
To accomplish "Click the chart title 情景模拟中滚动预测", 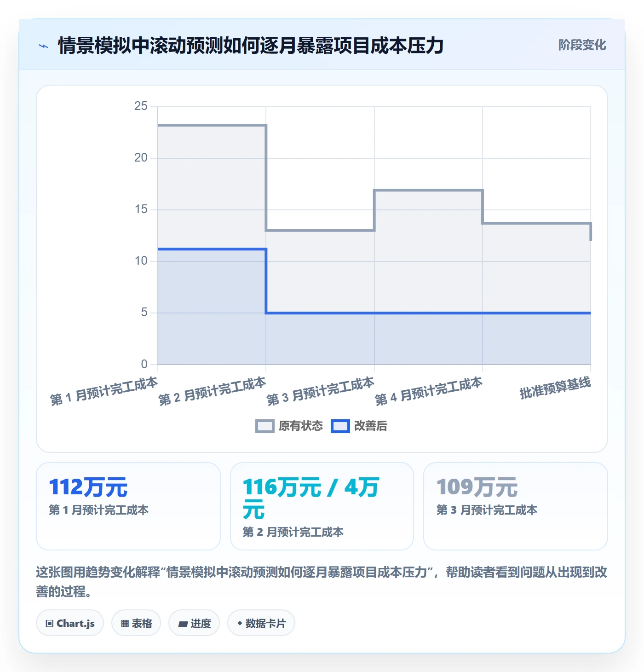I will click(251, 46).
